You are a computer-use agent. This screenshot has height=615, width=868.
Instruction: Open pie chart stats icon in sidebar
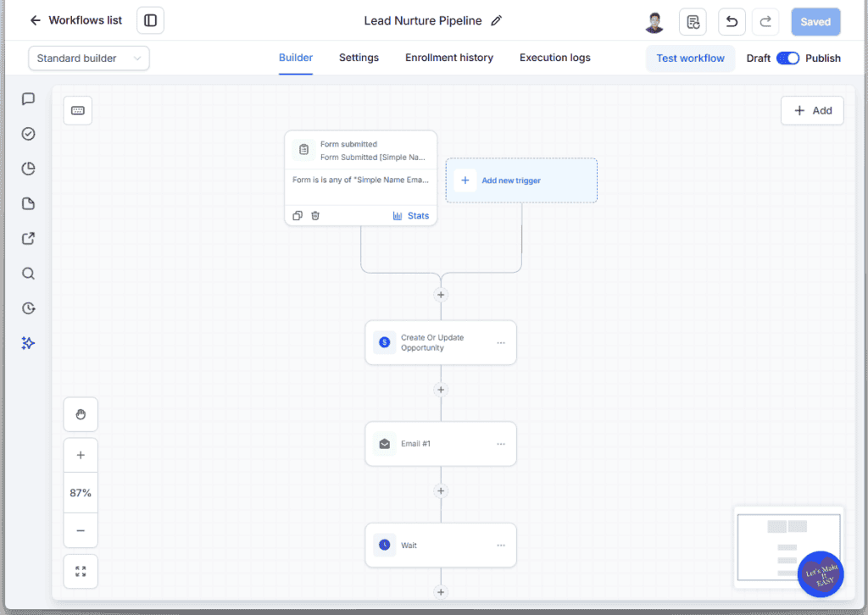(28, 169)
